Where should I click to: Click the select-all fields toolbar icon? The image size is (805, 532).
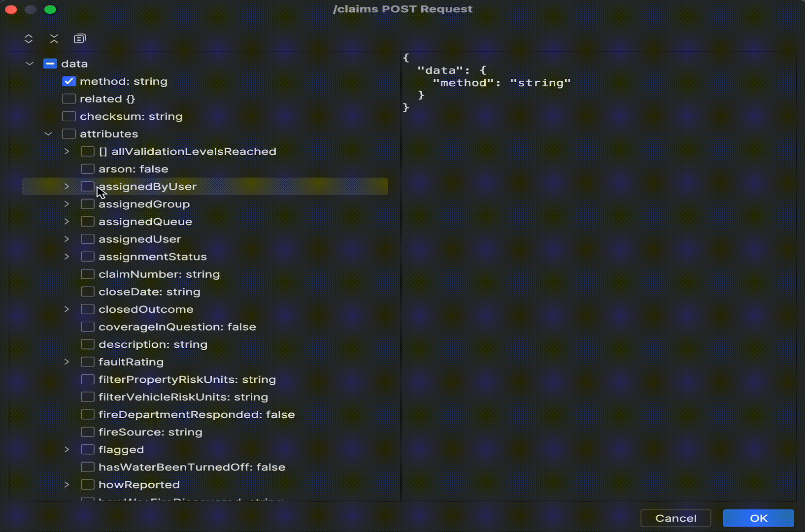pos(80,38)
